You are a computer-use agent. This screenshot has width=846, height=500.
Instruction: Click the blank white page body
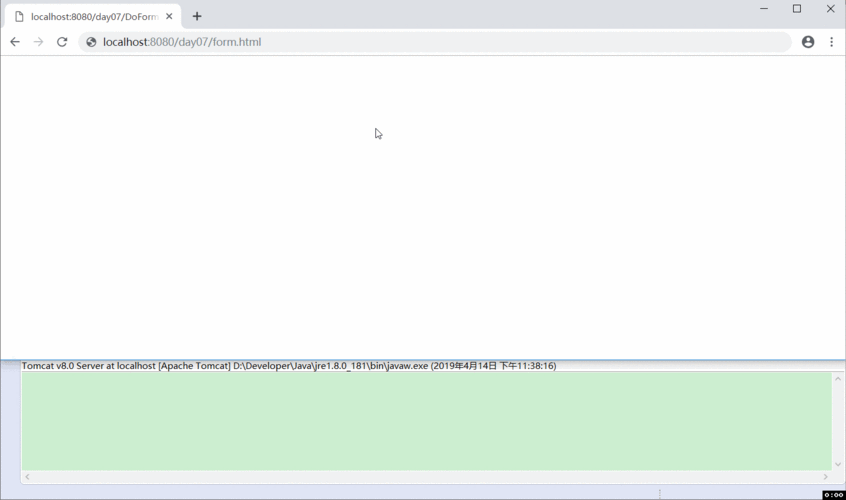[422, 220]
